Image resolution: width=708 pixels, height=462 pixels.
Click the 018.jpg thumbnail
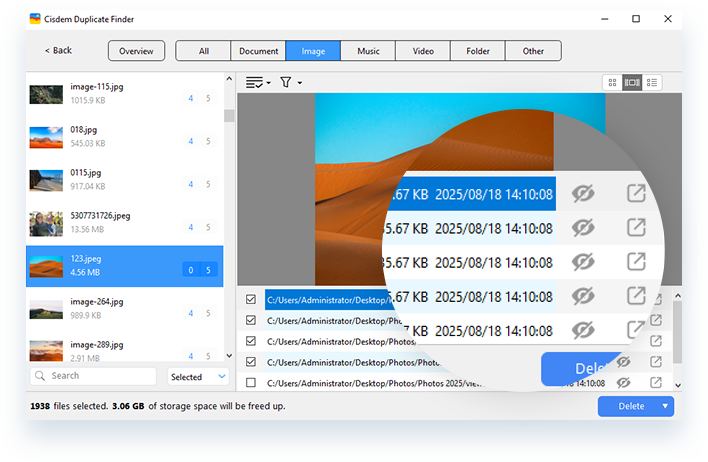click(x=46, y=137)
